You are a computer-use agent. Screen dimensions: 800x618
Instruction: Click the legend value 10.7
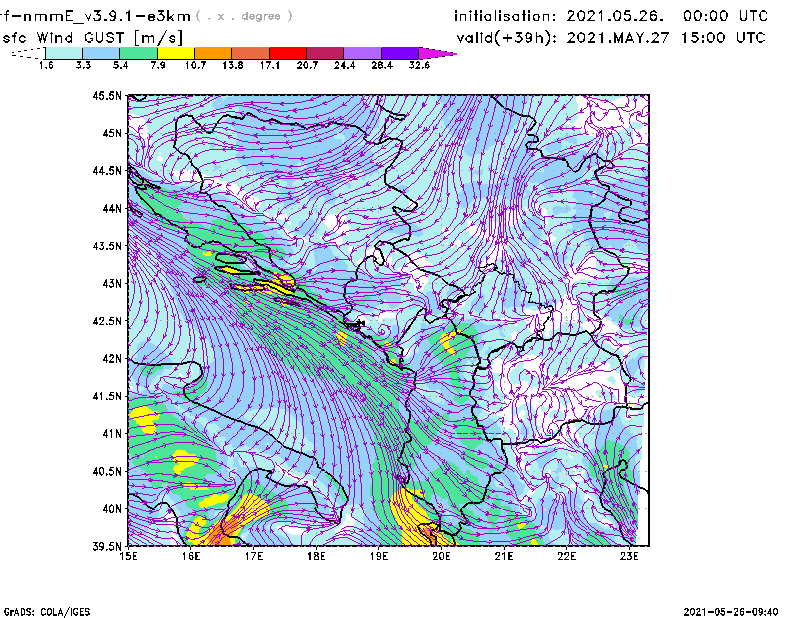tap(195, 65)
